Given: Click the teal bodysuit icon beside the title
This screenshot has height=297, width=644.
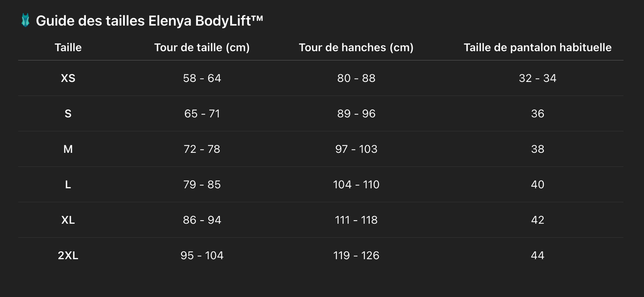Looking at the screenshot, I should [x=26, y=21].
